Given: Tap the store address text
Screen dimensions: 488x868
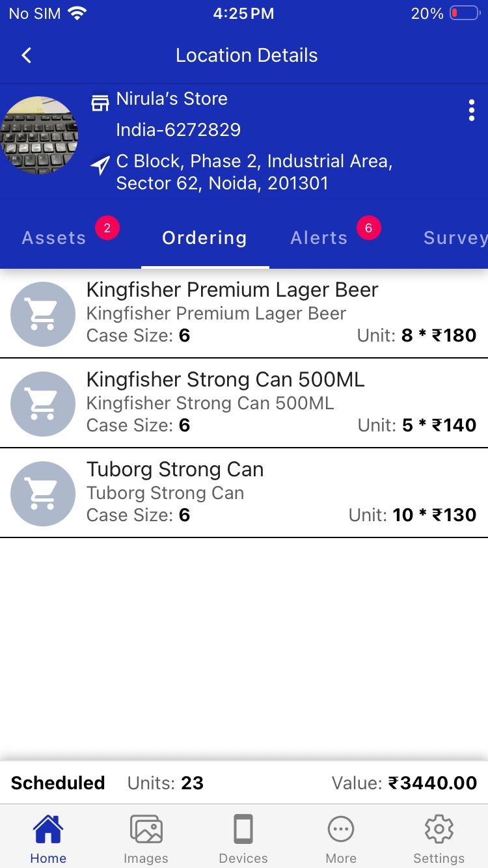Looking at the screenshot, I should point(254,172).
